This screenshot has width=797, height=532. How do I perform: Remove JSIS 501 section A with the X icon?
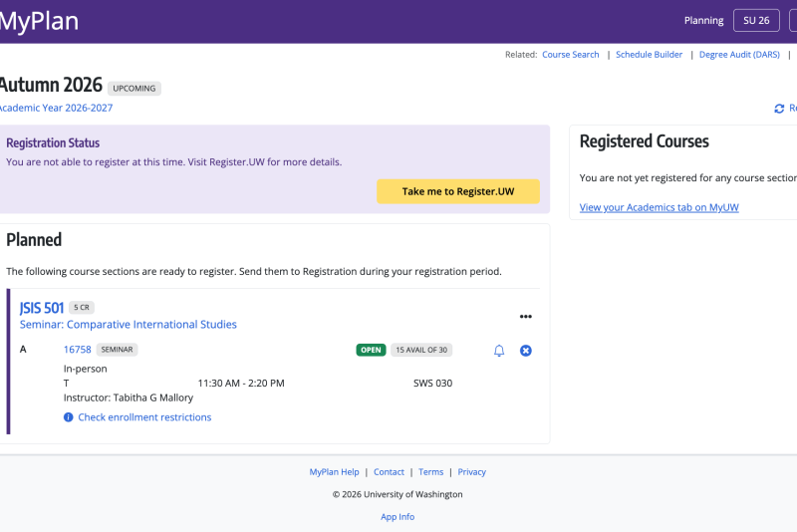click(526, 351)
